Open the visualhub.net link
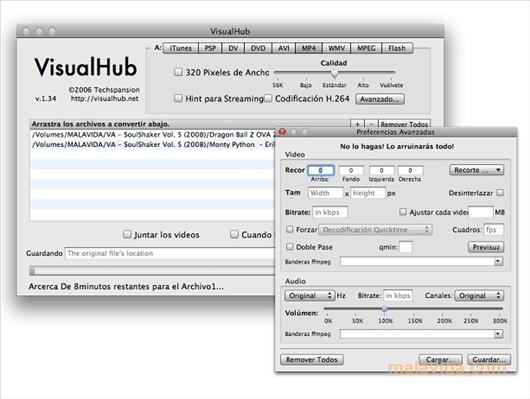This screenshot has width=530, height=399. coord(104,99)
